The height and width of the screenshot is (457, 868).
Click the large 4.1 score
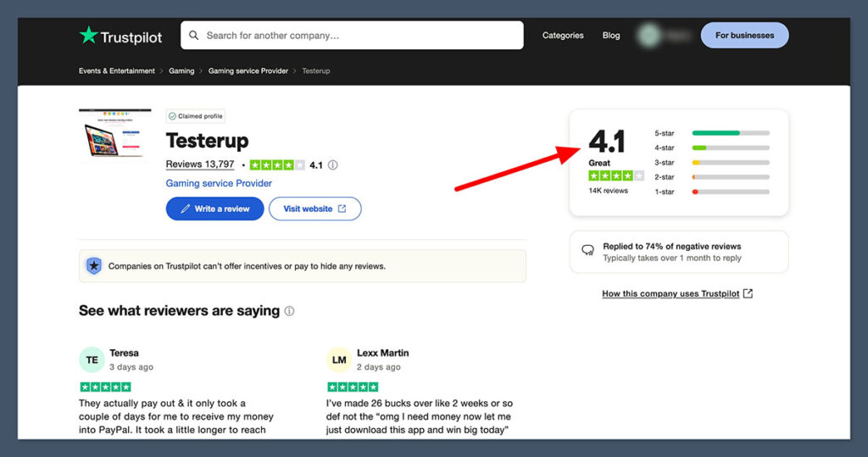pyautogui.click(x=607, y=142)
